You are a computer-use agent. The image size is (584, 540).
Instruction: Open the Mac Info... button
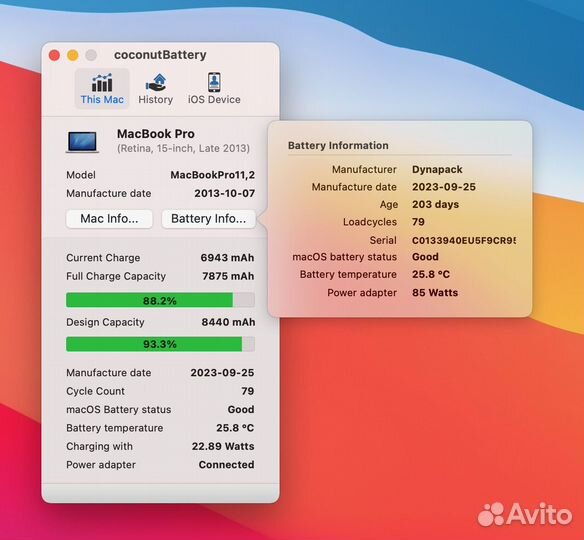point(109,219)
